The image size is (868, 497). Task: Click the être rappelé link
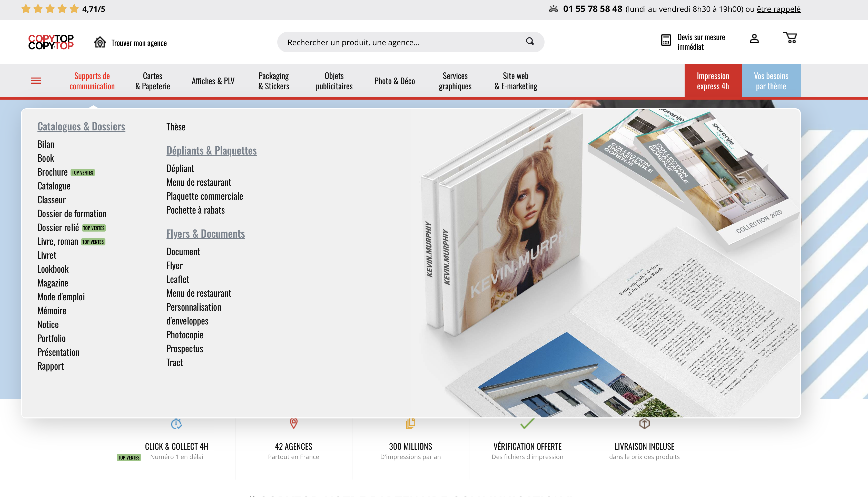(x=779, y=9)
